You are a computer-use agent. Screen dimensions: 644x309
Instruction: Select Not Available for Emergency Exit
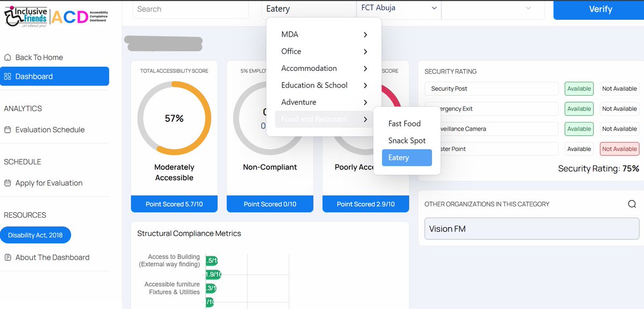coord(619,109)
